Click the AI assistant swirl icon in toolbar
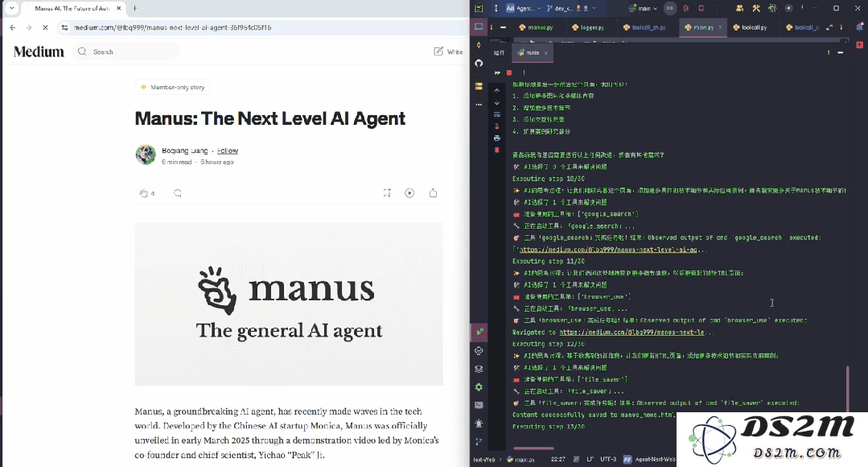Image resolution: width=868 pixels, height=467 pixels. coord(772,8)
